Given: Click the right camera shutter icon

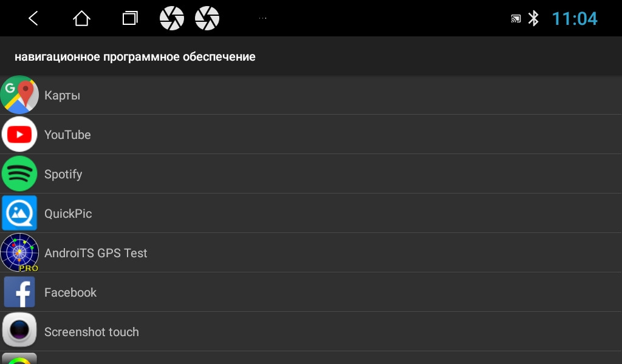Looking at the screenshot, I should pyautogui.click(x=207, y=19).
